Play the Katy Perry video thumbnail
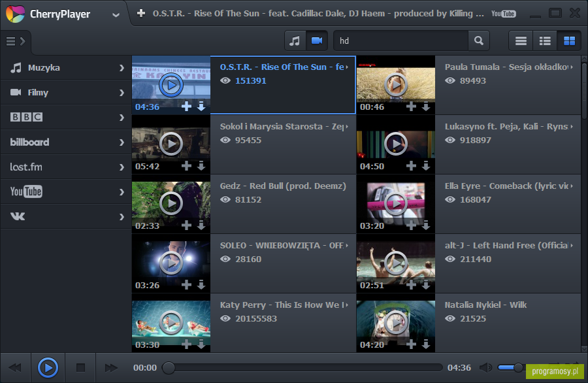Screen dimensions: 588x383 [171, 322]
